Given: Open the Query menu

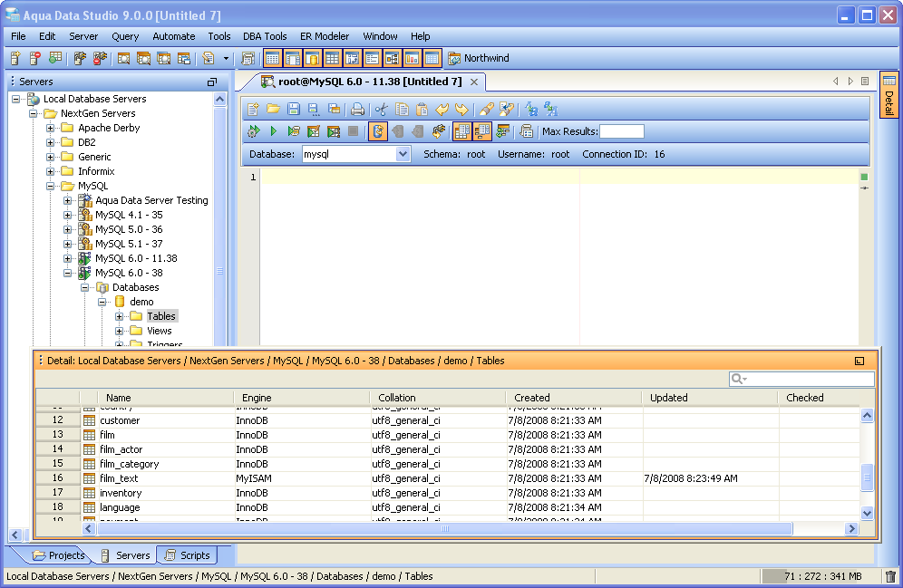Looking at the screenshot, I should coord(125,36).
